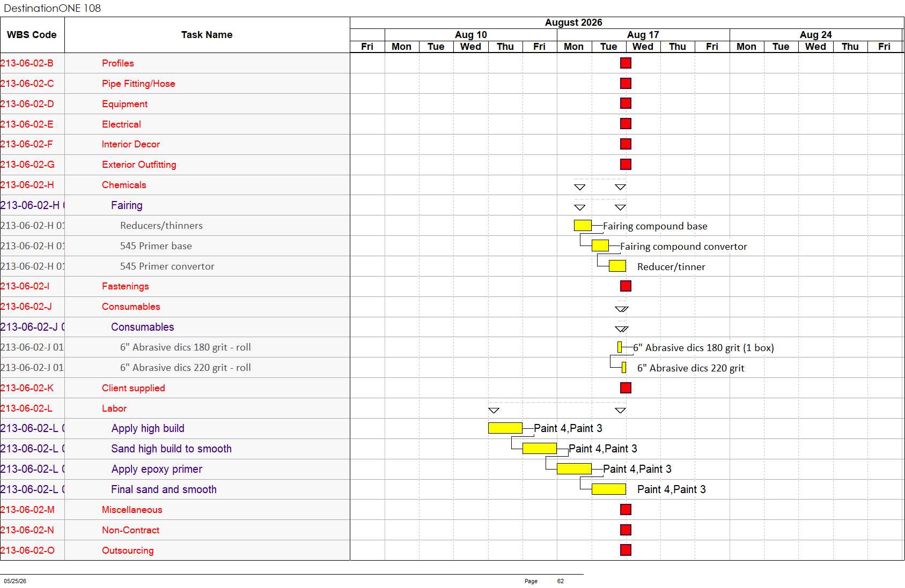Image resolution: width=905 pixels, height=588 pixels.
Task: Select the Labor task name
Action: click(114, 408)
